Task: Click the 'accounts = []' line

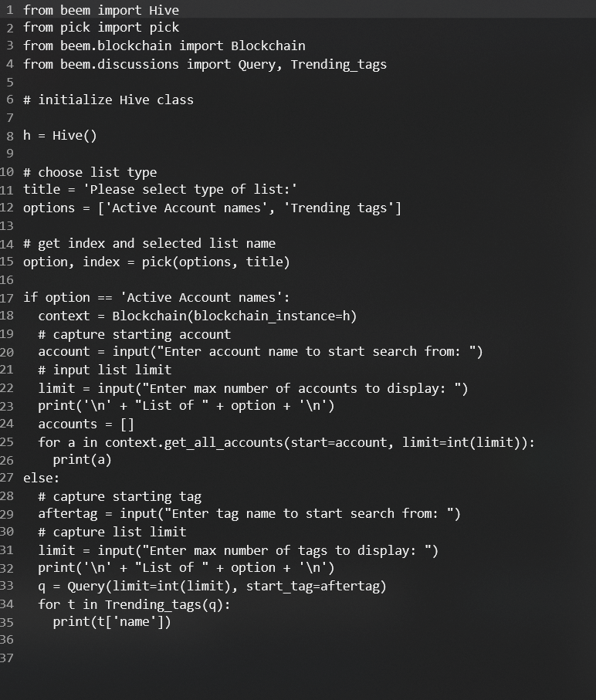Action: click(x=86, y=424)
